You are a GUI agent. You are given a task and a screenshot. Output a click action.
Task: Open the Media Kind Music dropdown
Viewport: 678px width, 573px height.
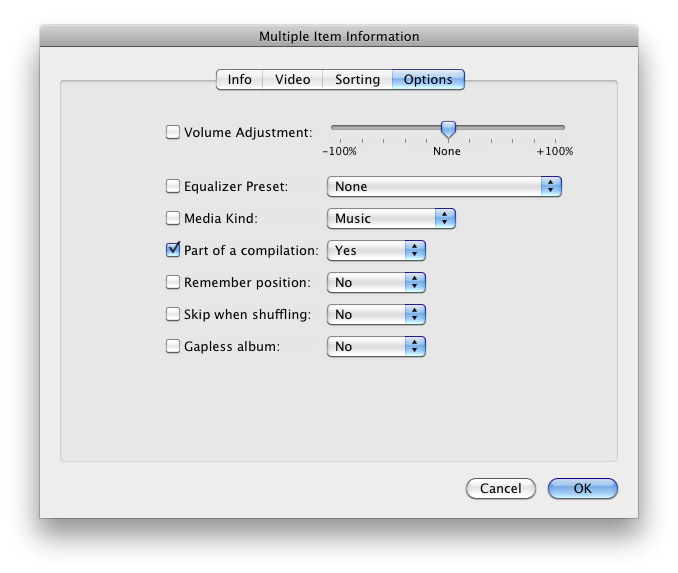coord(391,218)
